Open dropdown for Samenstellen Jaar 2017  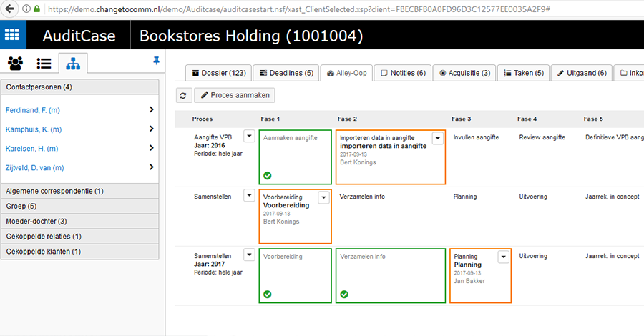pos(249,255)
